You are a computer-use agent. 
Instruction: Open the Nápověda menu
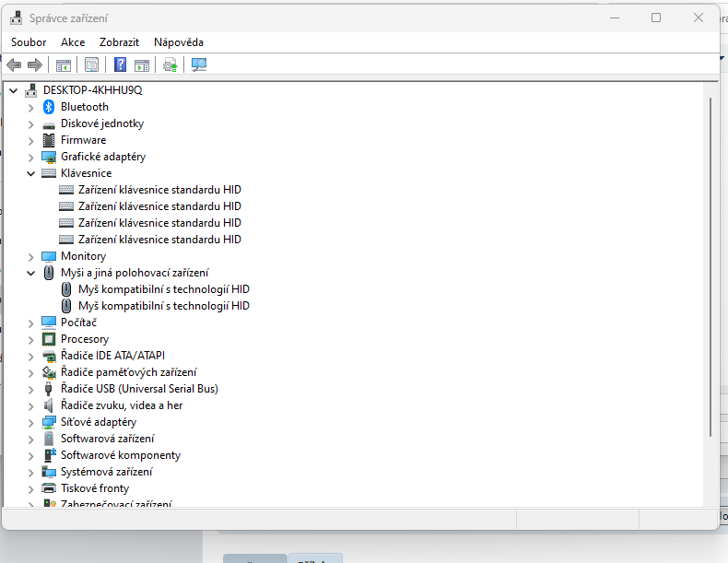click(x=179, y=42)
